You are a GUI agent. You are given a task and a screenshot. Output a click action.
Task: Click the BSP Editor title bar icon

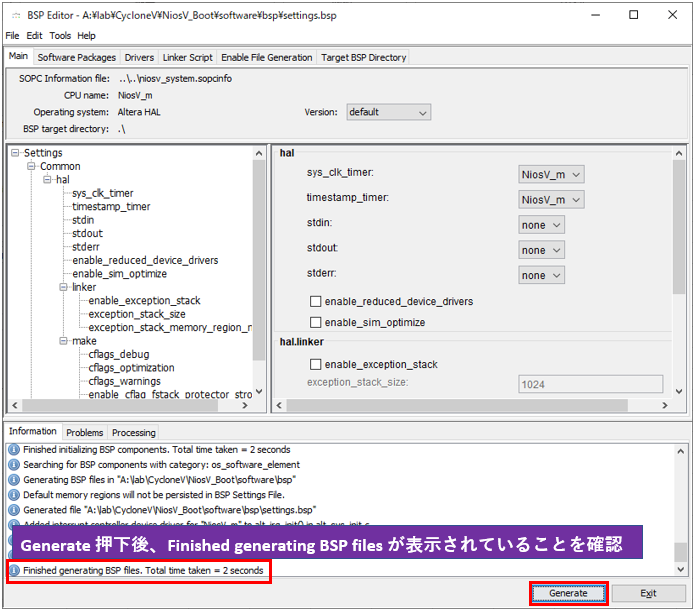coord(15,15)
